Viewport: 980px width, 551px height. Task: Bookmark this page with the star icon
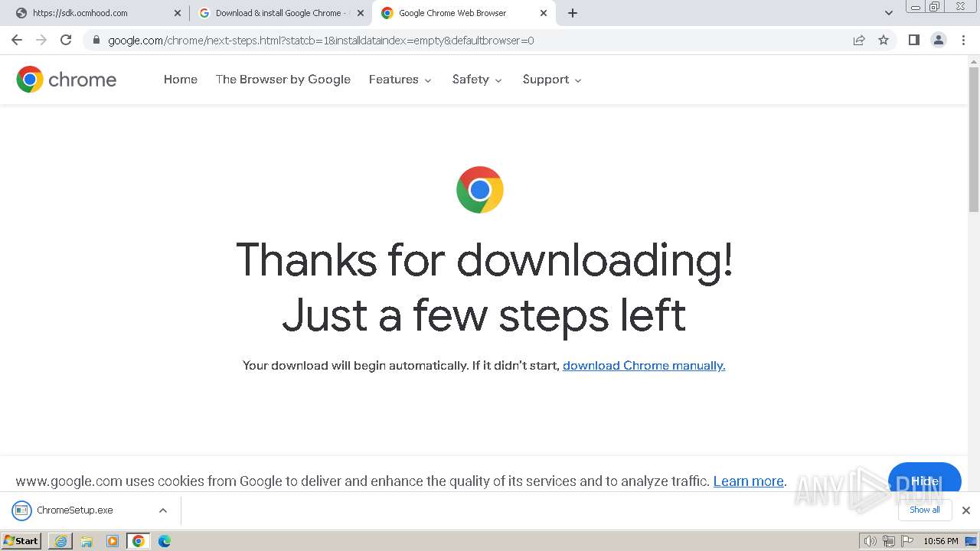coord(884,40)
